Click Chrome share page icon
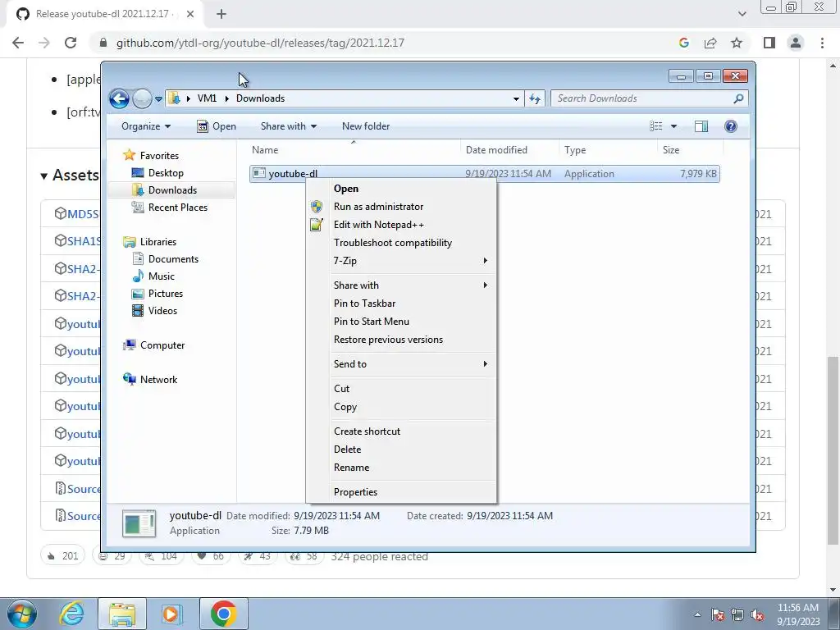Viewport: 840px width, 630px height. [x=710, y=43]
